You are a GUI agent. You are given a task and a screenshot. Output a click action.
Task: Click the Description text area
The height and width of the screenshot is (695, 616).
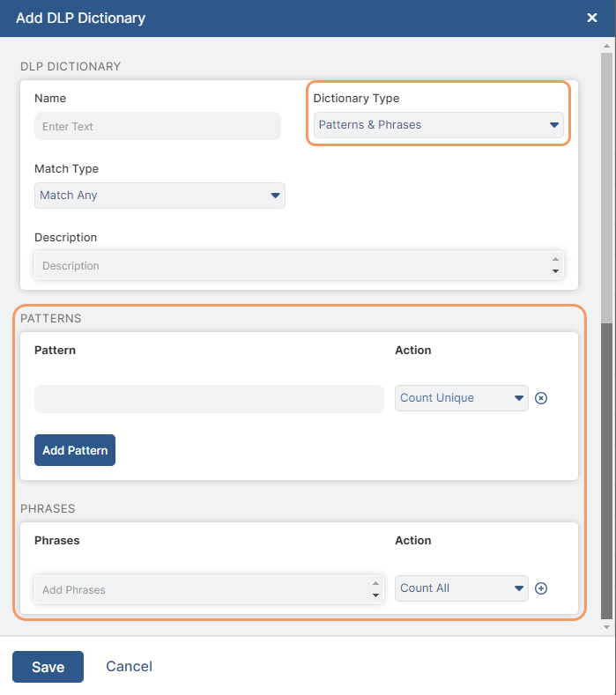[299, 265]
